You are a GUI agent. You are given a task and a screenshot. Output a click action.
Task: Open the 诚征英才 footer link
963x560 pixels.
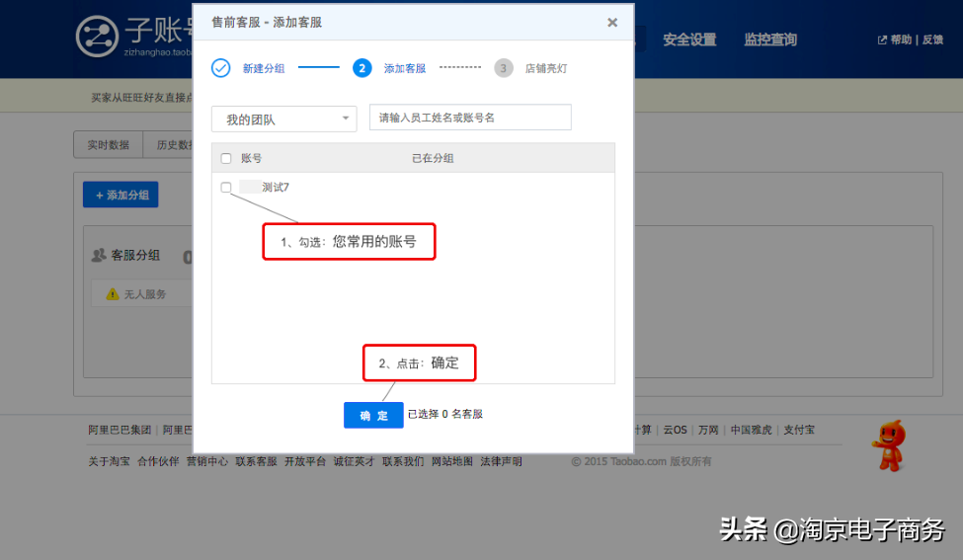coord(354,461)
